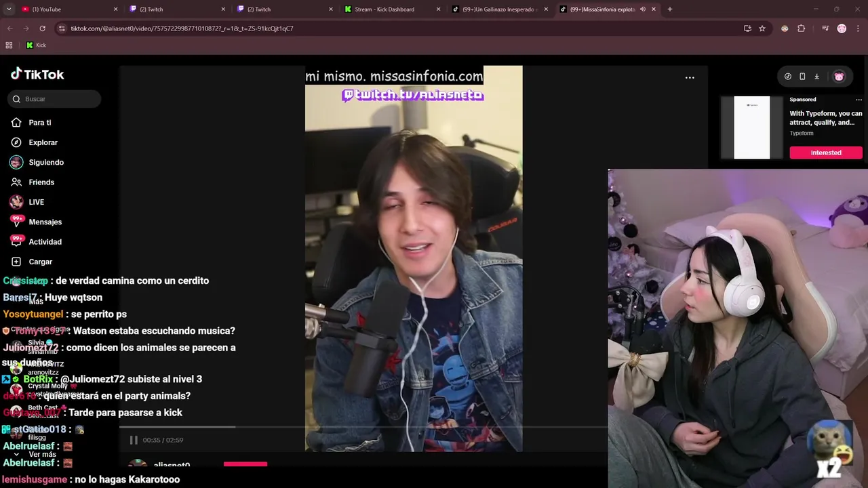868x488 pixels.
Task: View site information icon in address bar
Action: click(62, 28)
